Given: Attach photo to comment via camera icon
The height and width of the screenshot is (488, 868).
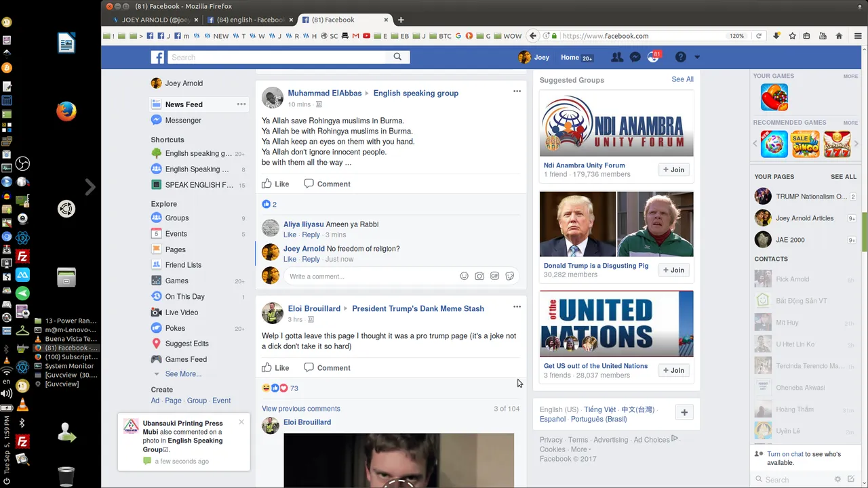Looking at the screenshot, I should (479, 277).
